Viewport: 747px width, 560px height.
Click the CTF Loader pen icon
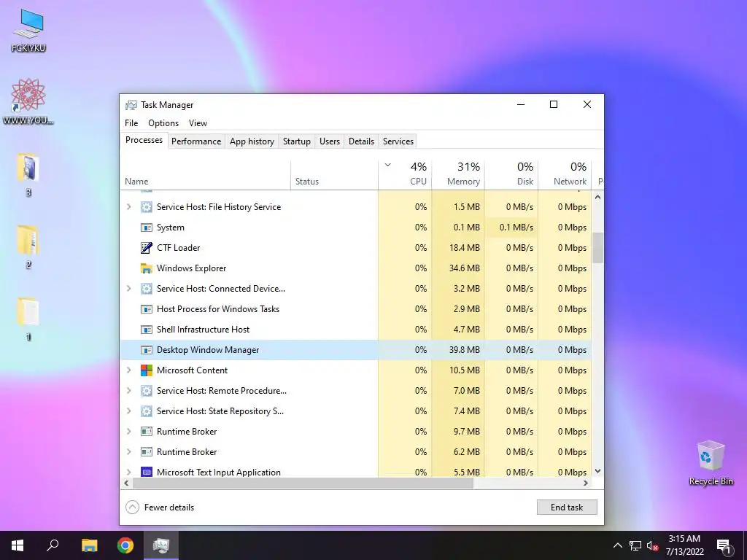click(146, 248)
